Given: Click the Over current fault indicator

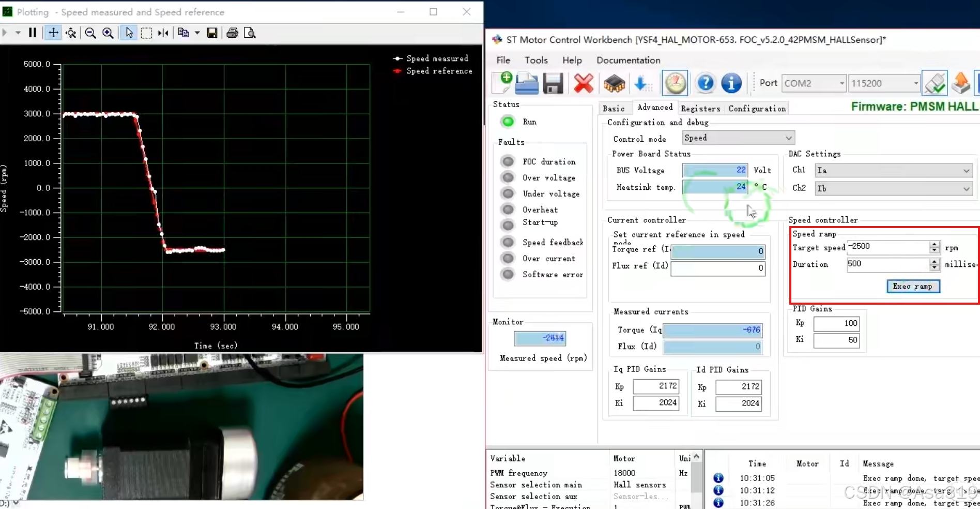Looking at the screenshot, I should click(508, 258).
